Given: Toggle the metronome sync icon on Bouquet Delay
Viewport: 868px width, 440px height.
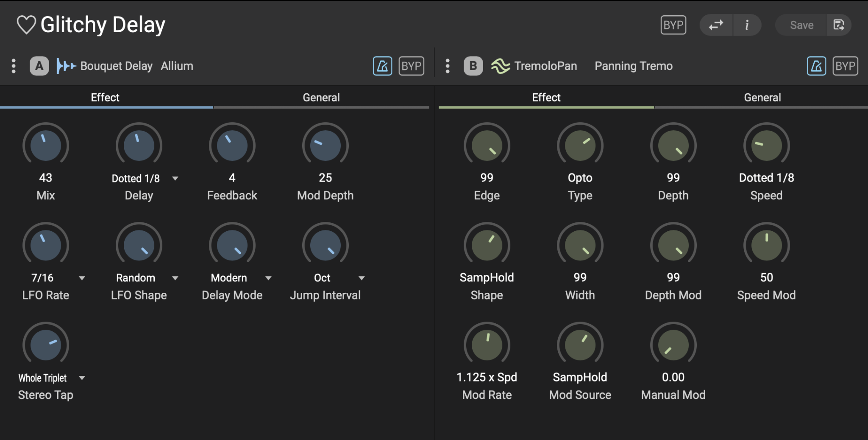Looking at the screenshot, I should click(382, 66).
